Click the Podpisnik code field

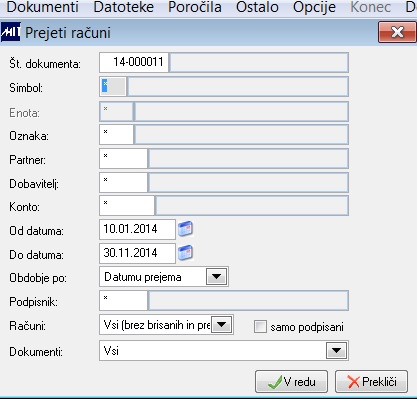pos(123,301)
